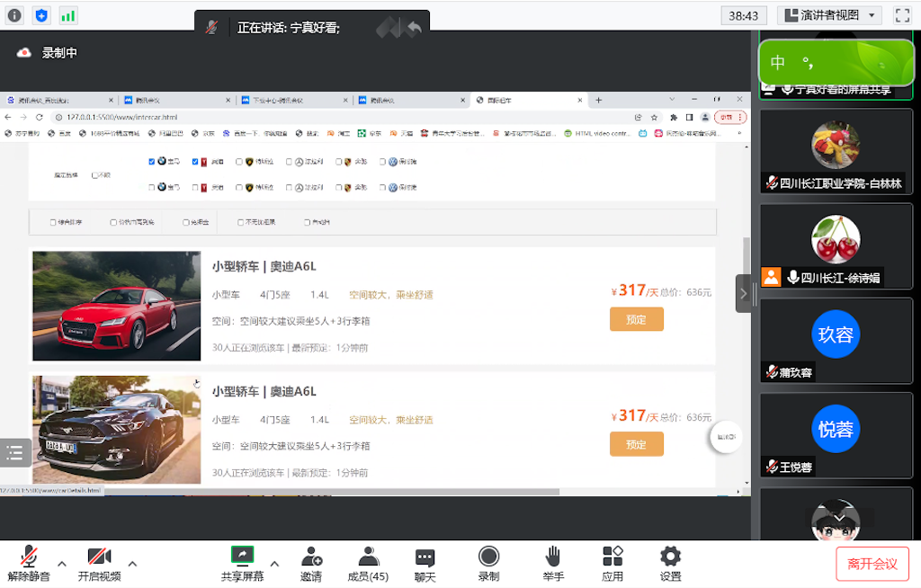
Task: Open the browser three-dot menu button
Action: tap(740, 117)
